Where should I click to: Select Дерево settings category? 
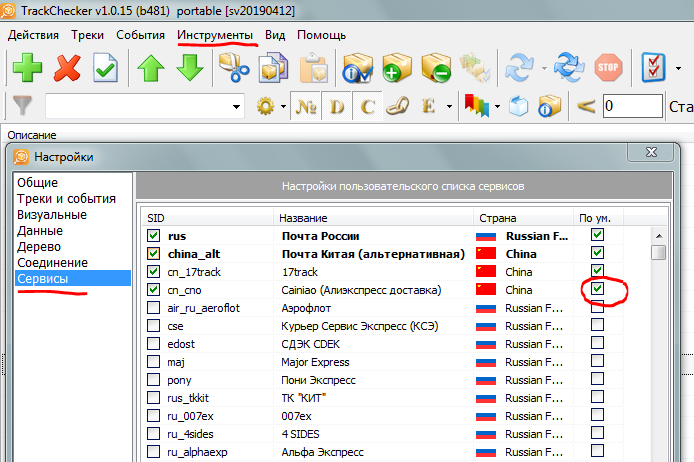click(x=39, y=246)
